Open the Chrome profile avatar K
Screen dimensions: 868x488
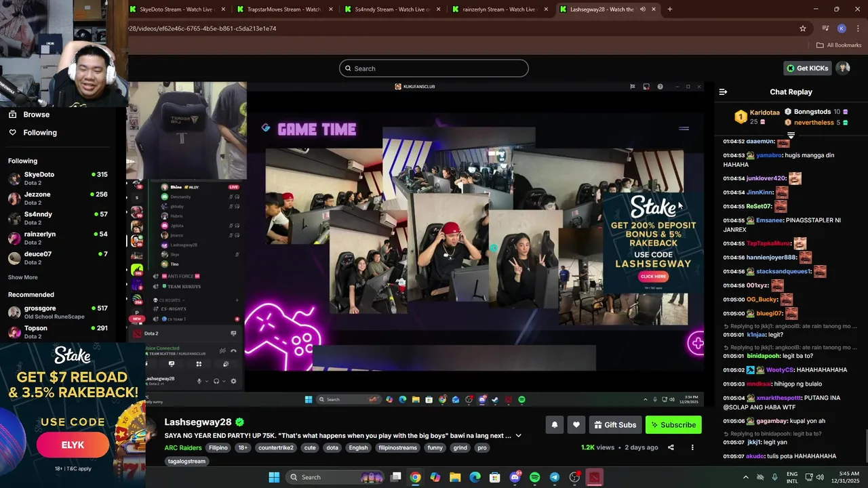[x=842, y=28]
